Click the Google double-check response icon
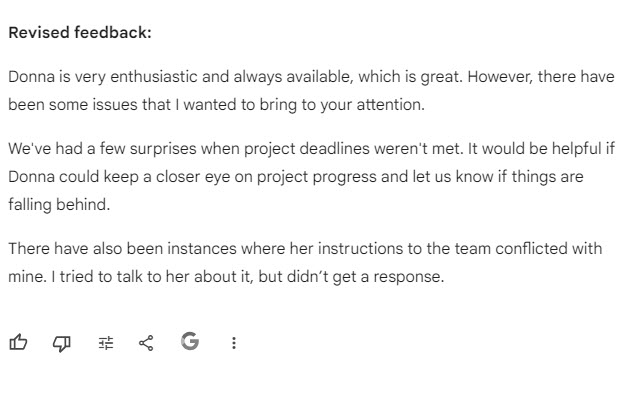 pos(190,342)
